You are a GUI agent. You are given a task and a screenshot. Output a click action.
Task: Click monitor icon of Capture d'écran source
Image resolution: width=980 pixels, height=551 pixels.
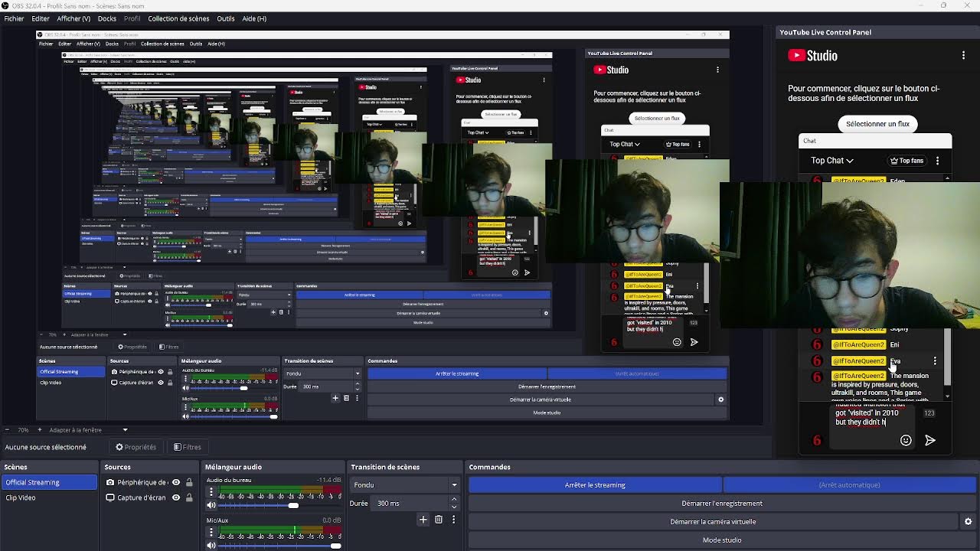click(x=110, y=497)
